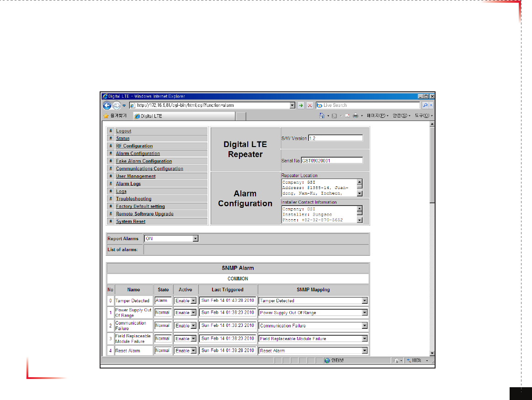The width and height of the screenshot is (532, 400).
Task: Select the Digital LTE browser tab
Action: point(184,116)
